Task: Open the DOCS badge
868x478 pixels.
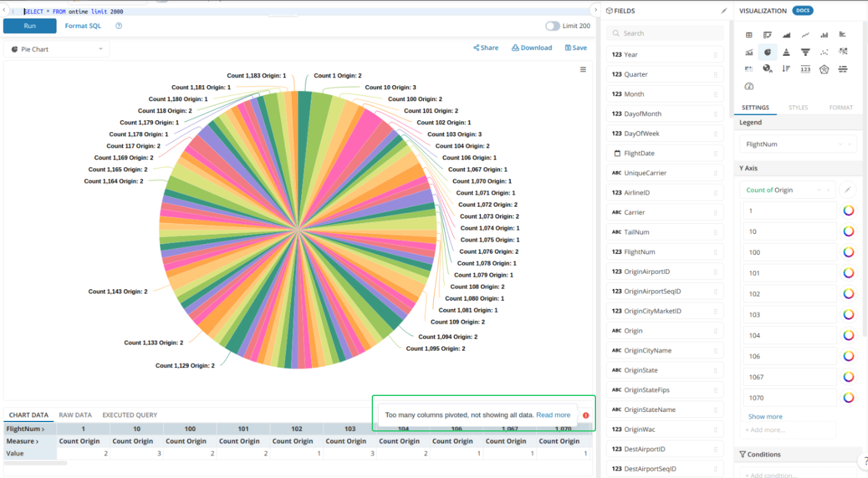Action: 803,11
